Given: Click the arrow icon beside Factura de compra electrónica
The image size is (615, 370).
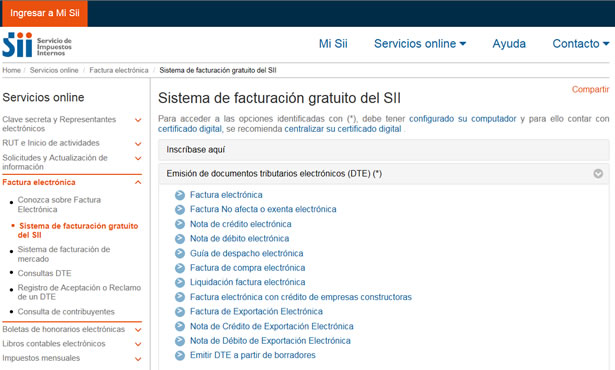Looking at the screenshot, I should coord(180,268).
